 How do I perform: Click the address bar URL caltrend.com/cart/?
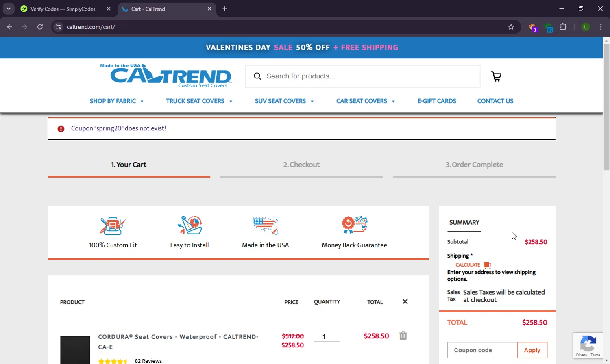91,27
